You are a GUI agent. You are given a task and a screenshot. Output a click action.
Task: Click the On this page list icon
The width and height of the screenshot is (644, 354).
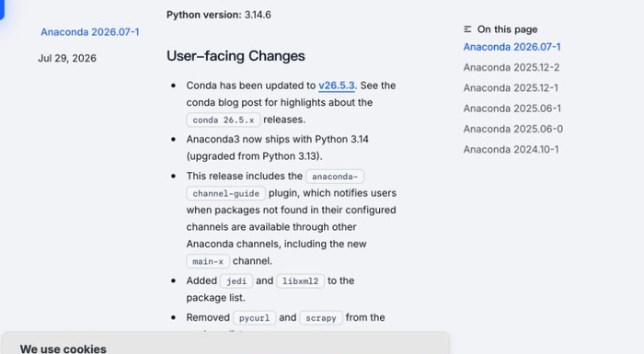(x=467, y=29)
